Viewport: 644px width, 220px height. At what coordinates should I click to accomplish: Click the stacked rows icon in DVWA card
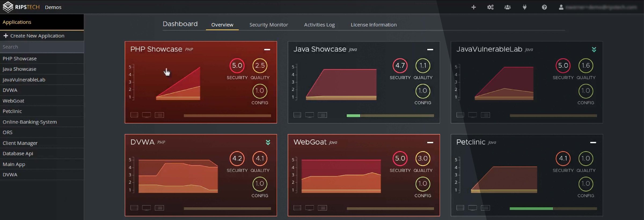[x=134, y=208]
